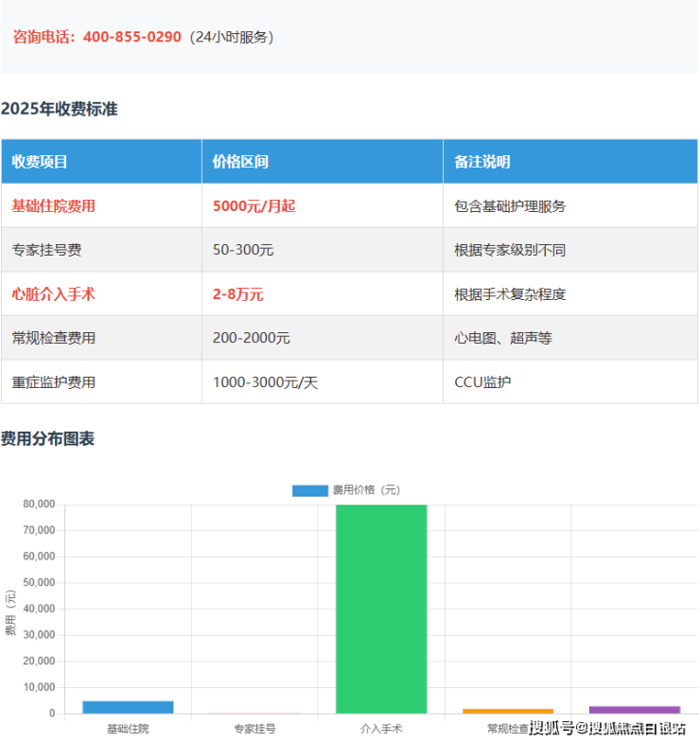The image size is (700, 743).
Task: Click the blue 基础住院 bar
Action: (x=128, y=707)
